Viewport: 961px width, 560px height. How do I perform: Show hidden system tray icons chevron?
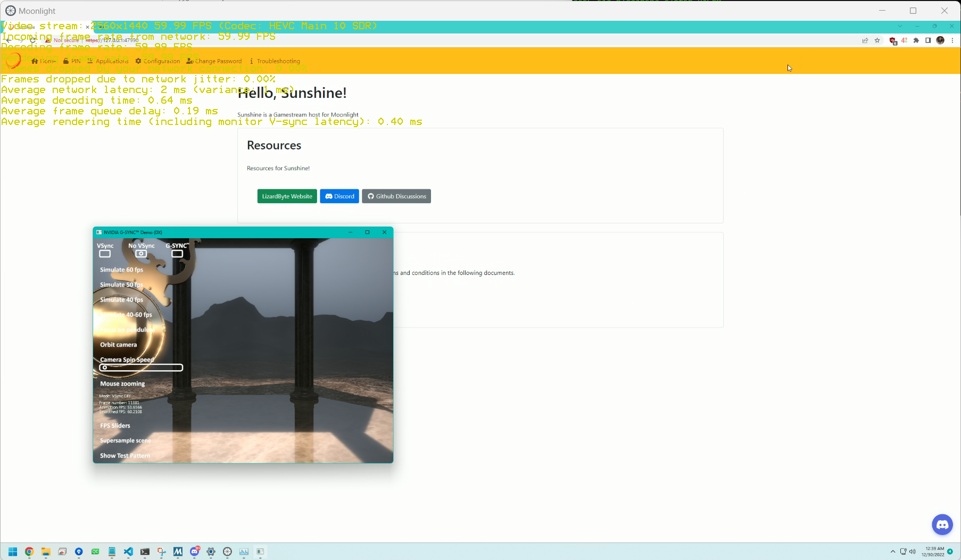click(x=893, y=551)
